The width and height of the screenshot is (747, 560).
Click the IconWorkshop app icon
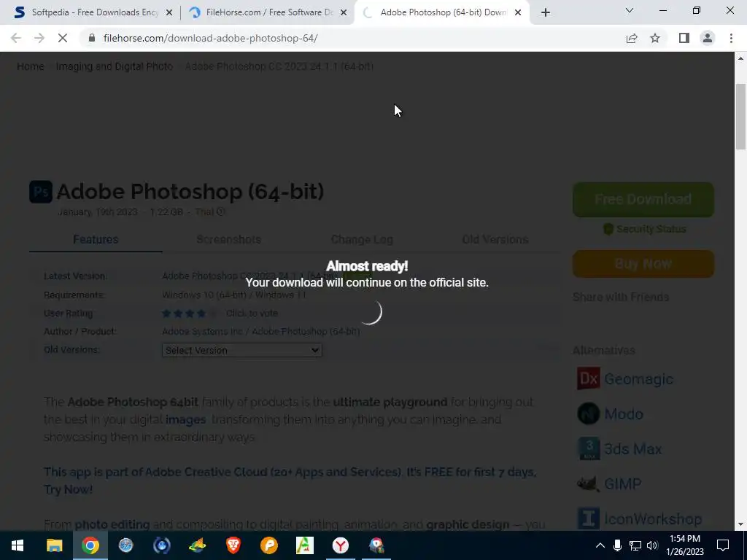[x=589, y=518]
